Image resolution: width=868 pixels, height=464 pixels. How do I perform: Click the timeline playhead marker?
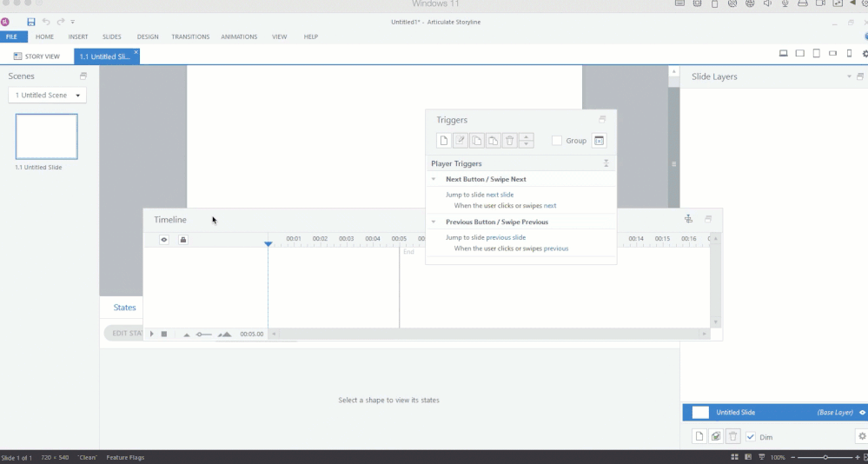pos(268,243)
